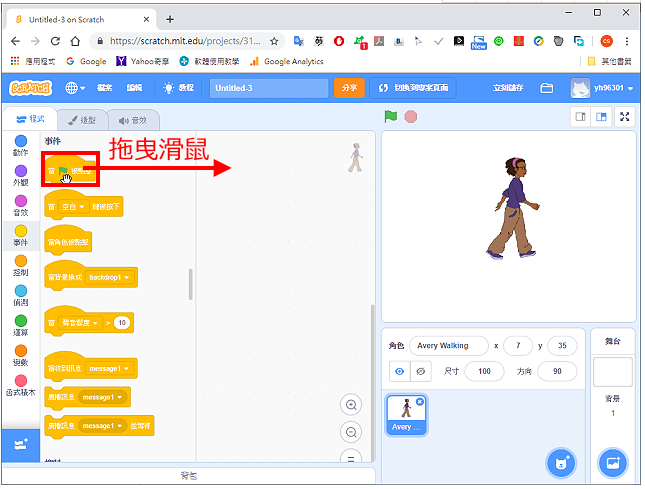Open the yh96301 account dropdown

point(601,88)
